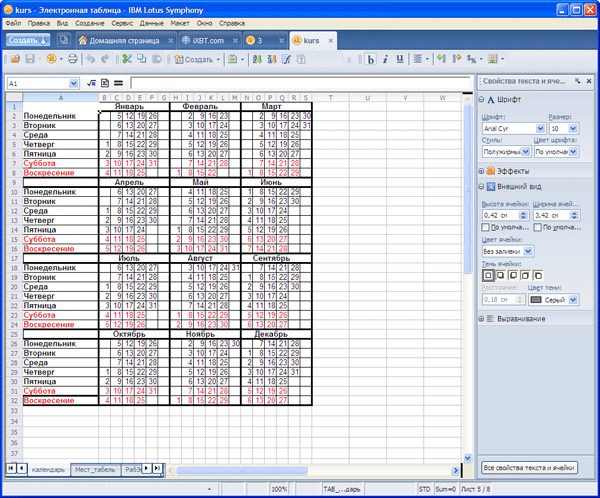Select the fifth cell shadow style
This screenshot has height=498, width=600.
[538, 275]
